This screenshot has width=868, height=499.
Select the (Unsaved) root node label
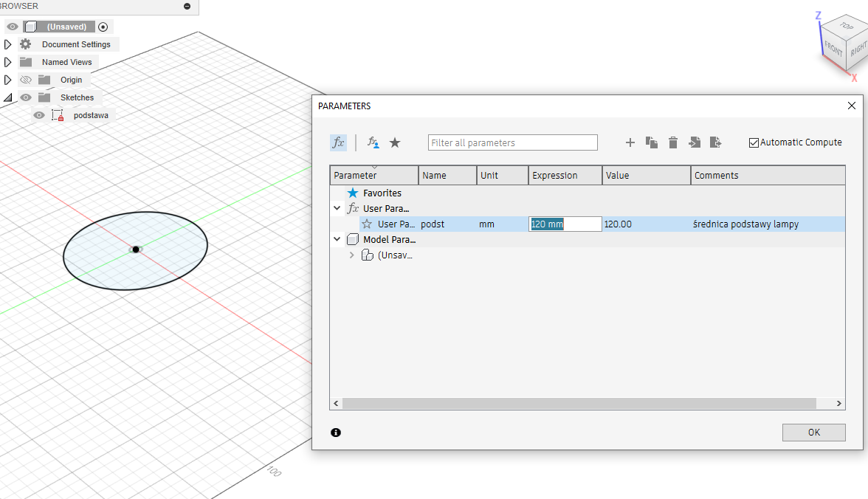[66, 27]
